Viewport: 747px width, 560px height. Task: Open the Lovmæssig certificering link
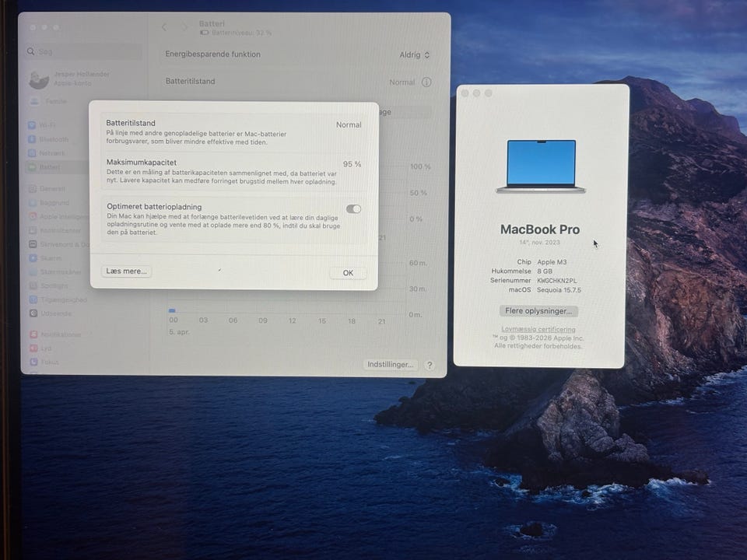point(538,329)
